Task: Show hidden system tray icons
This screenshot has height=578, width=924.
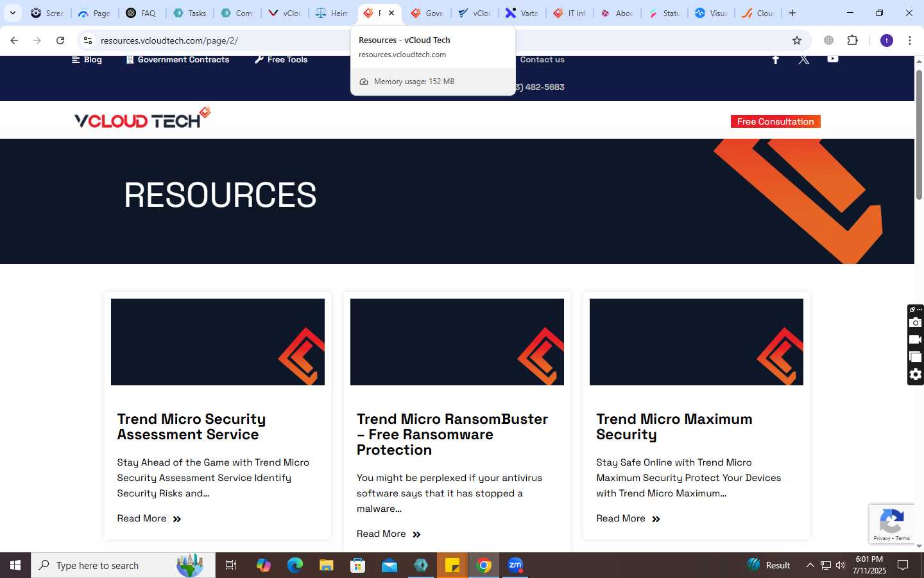Action: [x=810, y=565]
